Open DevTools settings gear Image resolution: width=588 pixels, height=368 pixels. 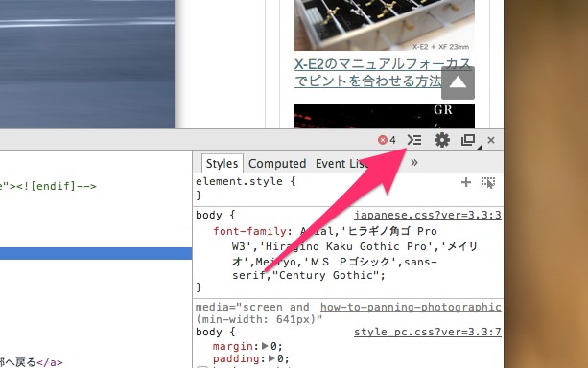tap(442, 140)
